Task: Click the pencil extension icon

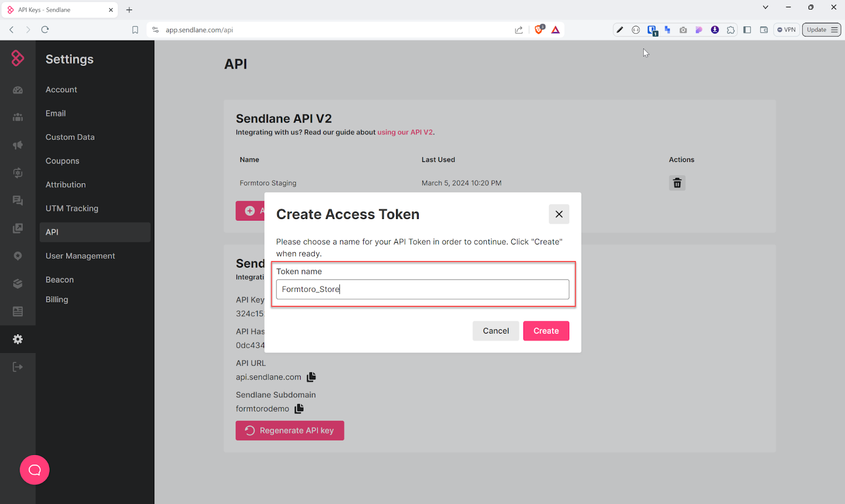Action: [x=620, y=30]
